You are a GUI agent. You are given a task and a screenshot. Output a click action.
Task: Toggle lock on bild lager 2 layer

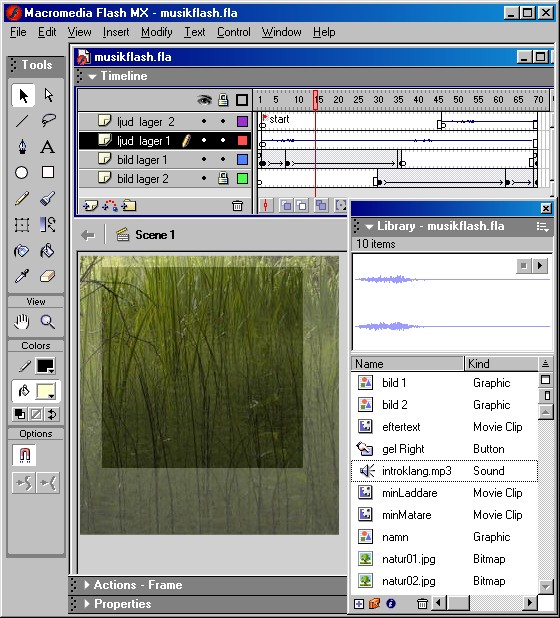point(223,179)
